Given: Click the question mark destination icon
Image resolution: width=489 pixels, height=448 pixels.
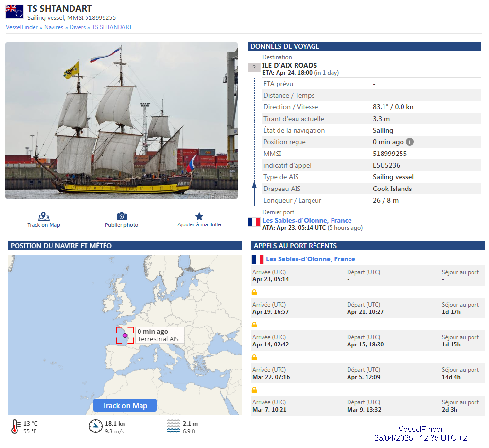Looking at the screenshot, I should tap(254, 68).
